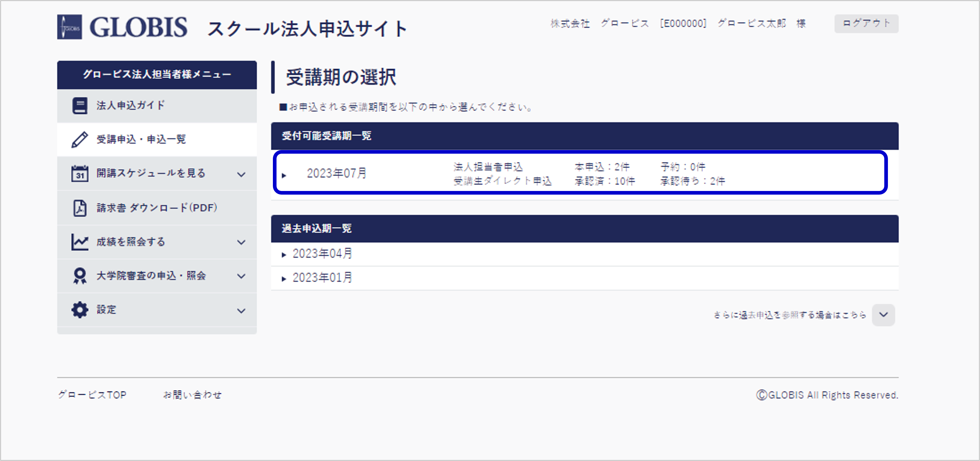Image resolution: width=980 pixels, height=461 pixels.
Task: Click the gear icon for 設定
Action: tap(80, 310)
